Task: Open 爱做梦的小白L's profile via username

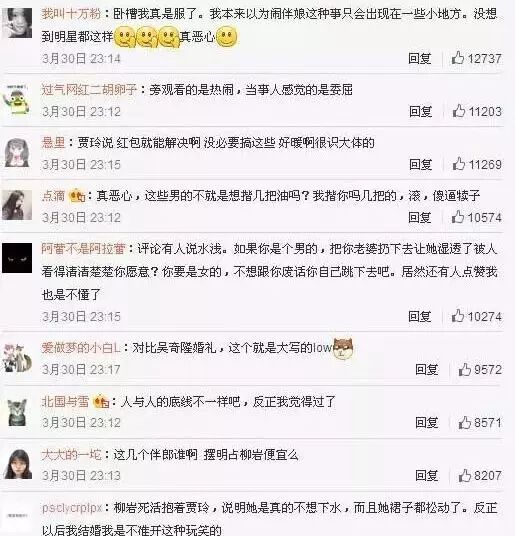Action: tap(81, 348)
